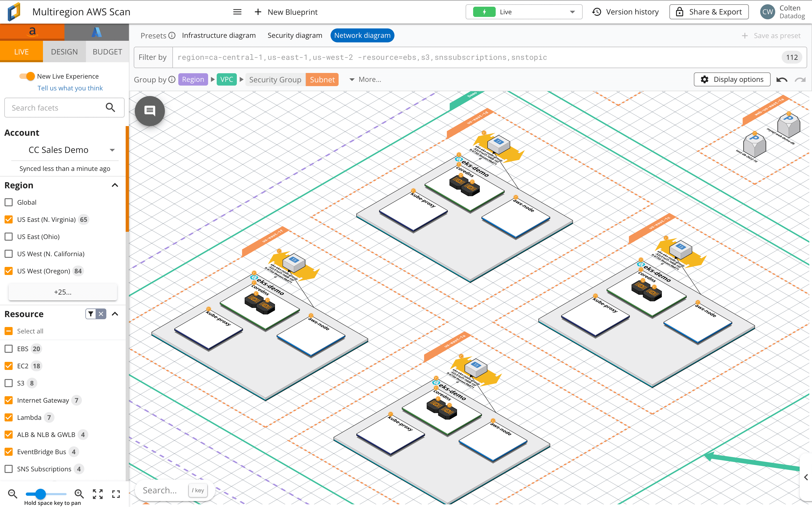The width and height of the screenshot is (812, 507).
Task: Check the US East (Ohio) region checkbox
Action: tap(8, 236)
